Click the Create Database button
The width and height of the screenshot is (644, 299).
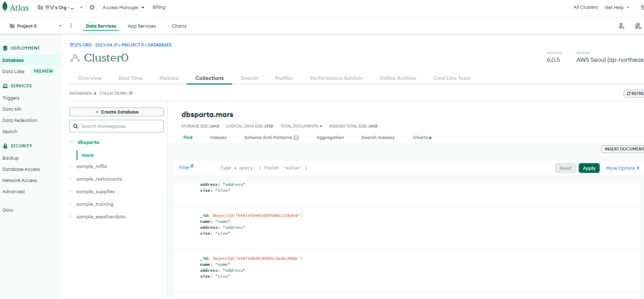[117, 112]
